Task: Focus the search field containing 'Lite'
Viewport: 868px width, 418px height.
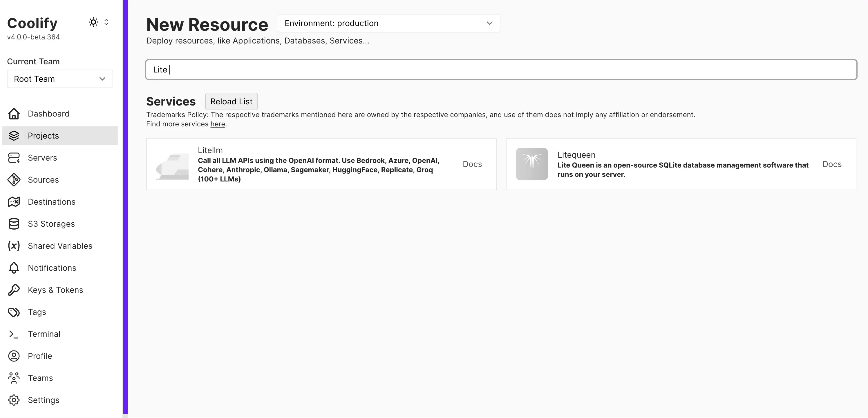Action: pos(501,70)
